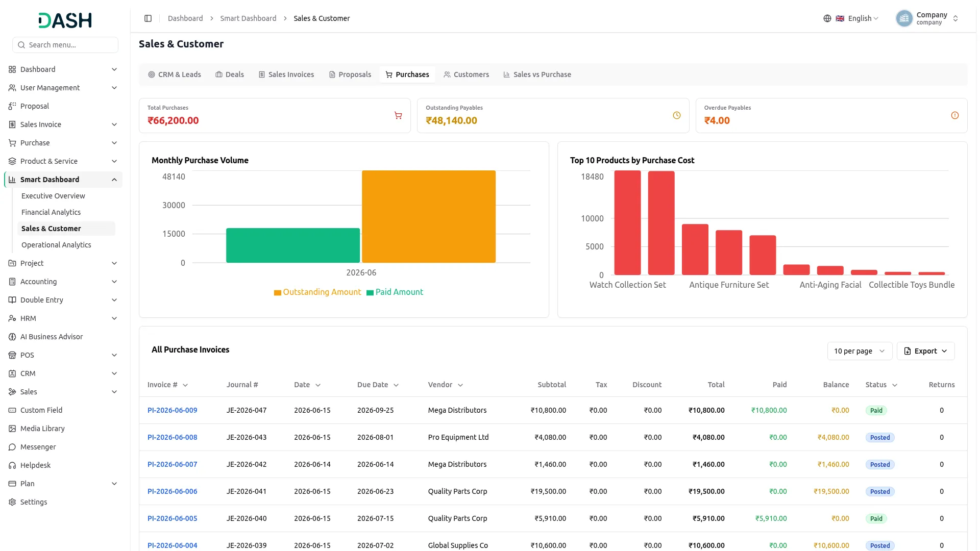Go to Smart Dashboard breadcrumb link
This screenshot has width=980, height=551.
(x=248, y=18)
